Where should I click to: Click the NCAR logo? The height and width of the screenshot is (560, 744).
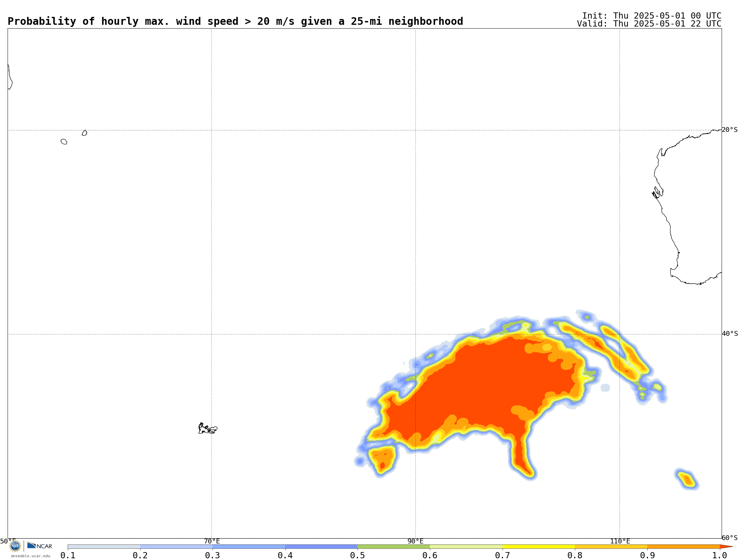click(40, 546)
